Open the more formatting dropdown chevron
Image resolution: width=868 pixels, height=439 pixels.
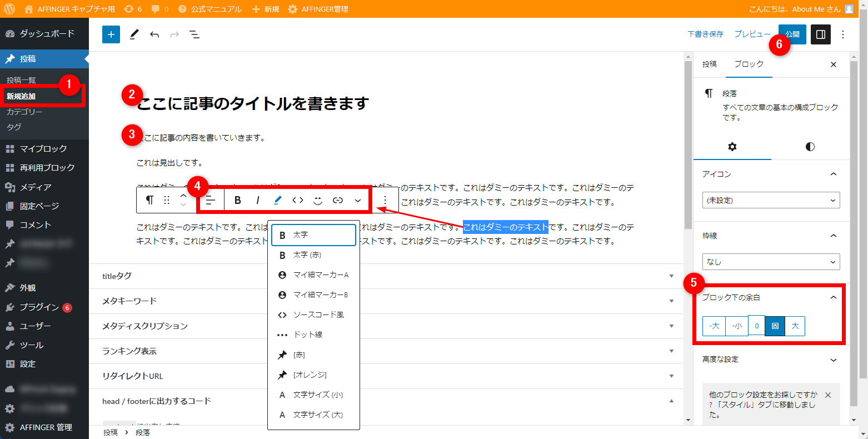coord(358,200)
